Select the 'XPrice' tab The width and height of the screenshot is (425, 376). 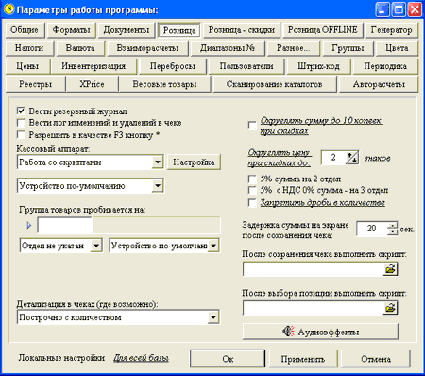point(92,84)
